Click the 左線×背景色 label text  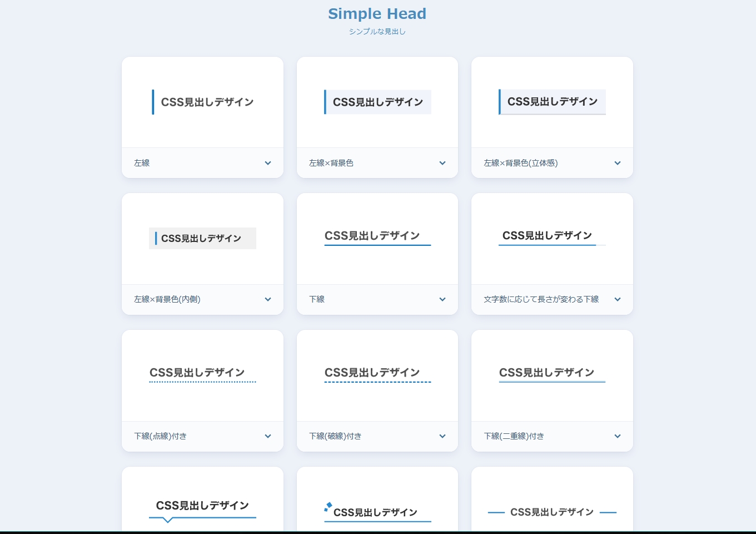331,163
